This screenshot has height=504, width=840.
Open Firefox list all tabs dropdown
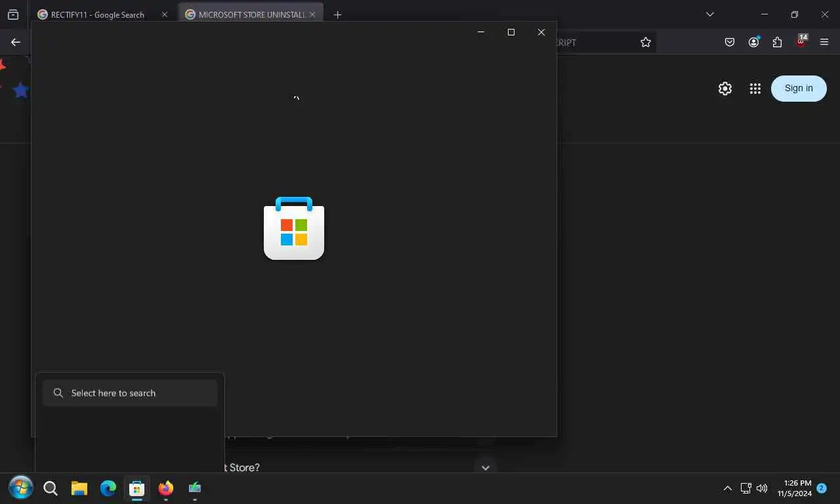click(709, 14)
